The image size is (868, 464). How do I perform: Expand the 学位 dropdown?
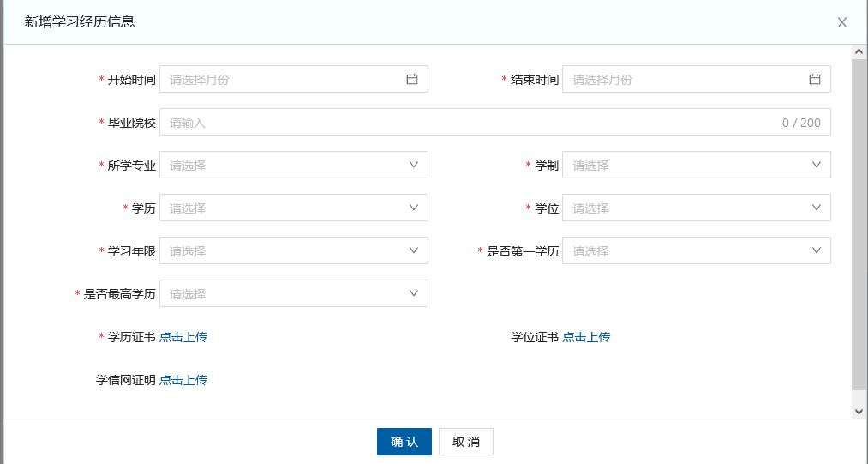696,208
